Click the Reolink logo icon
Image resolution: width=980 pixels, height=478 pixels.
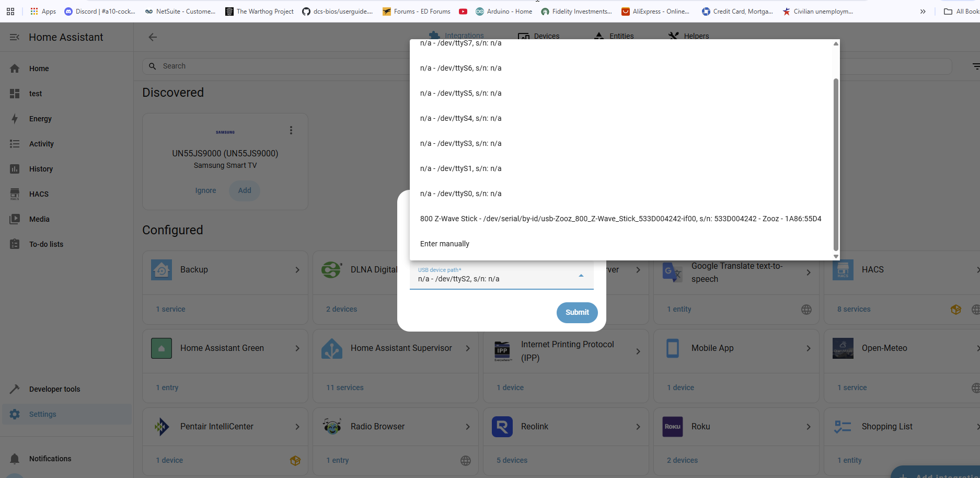pyautogui.click(x=502, y=427)
